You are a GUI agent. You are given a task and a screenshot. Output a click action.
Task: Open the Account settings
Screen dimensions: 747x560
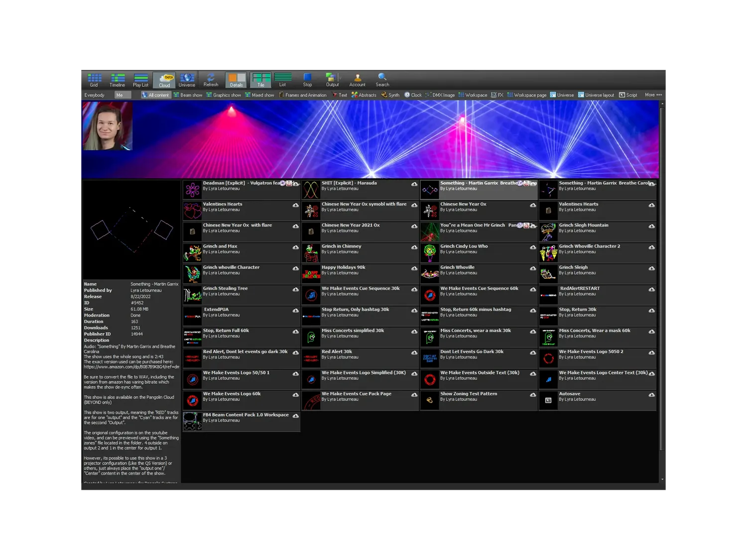[x=357, y=80]
